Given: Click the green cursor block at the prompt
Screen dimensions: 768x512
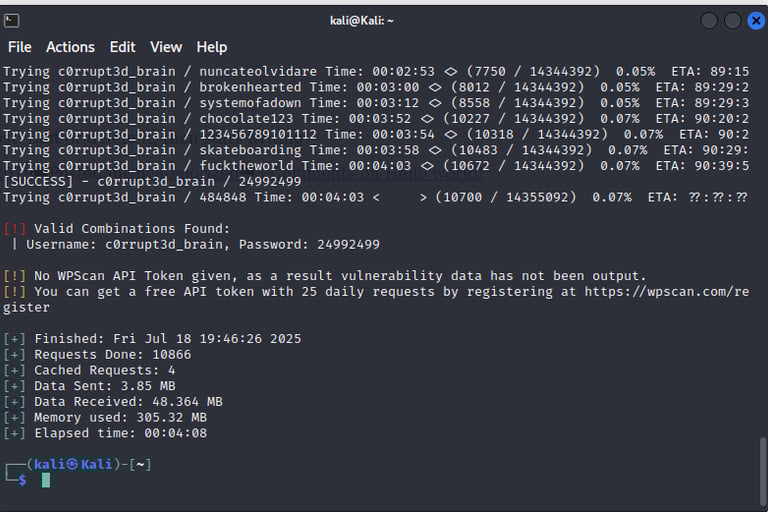Looking at the screenshot, I should [x=46, y=480].
